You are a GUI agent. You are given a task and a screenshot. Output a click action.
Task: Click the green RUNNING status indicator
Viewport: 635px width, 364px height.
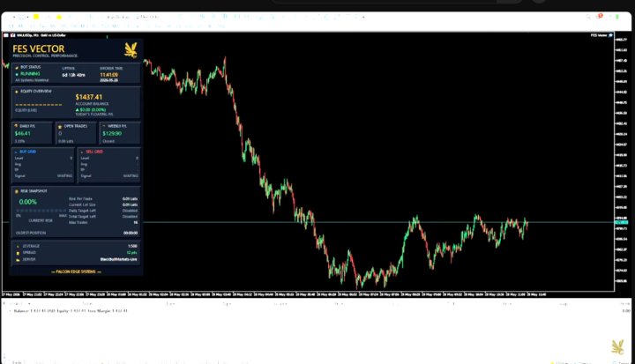[x=28, y=74]
